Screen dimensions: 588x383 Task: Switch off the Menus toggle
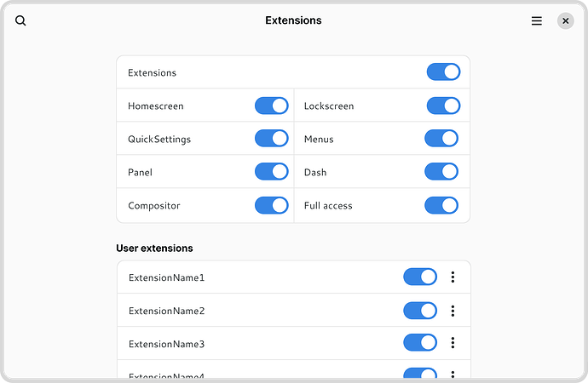point(441,139)
